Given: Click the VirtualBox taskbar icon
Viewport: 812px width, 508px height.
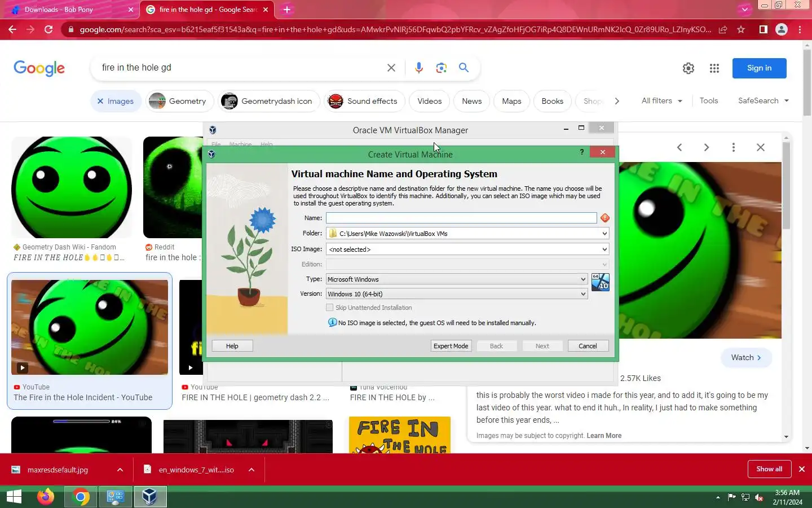Looking at the screenshot, I should [149, 497].
